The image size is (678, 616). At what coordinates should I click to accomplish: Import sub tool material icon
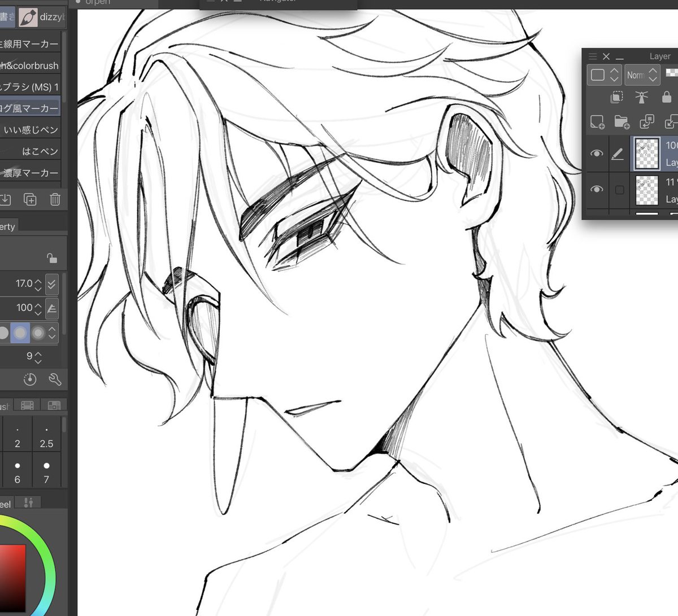[x=5, y=199]
